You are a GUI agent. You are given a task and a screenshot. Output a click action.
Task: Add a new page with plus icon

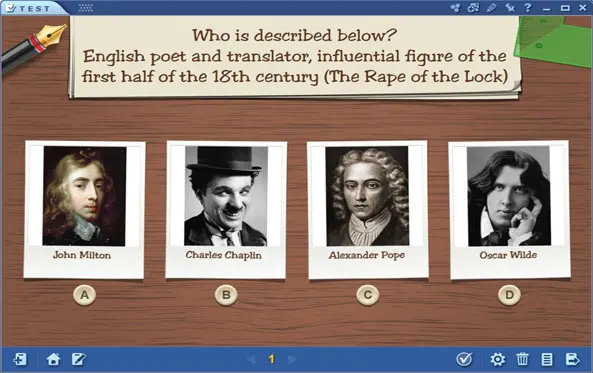point(20,359)
